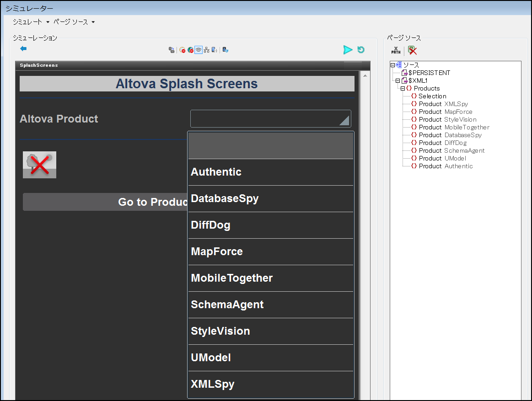Click the mobile phone signal icon
The width and height of the screenshot is (532, 401).
point(214,50)
